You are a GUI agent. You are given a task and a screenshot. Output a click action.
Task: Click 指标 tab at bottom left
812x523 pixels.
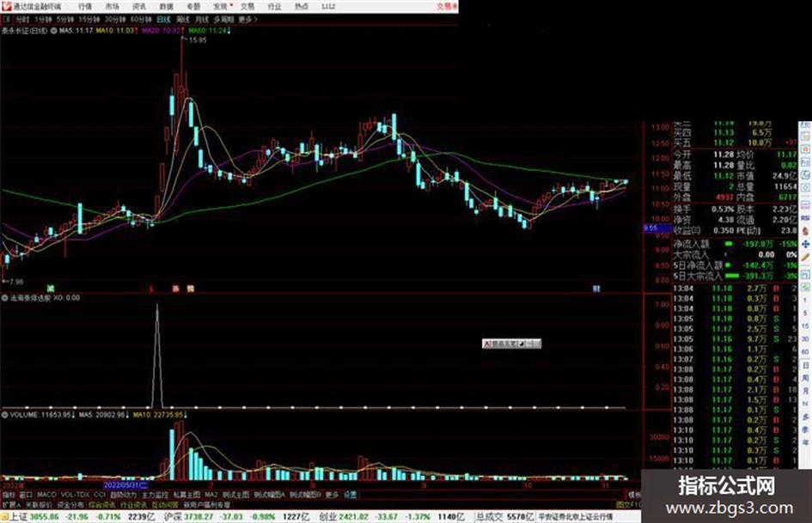(x=9, y=495)
